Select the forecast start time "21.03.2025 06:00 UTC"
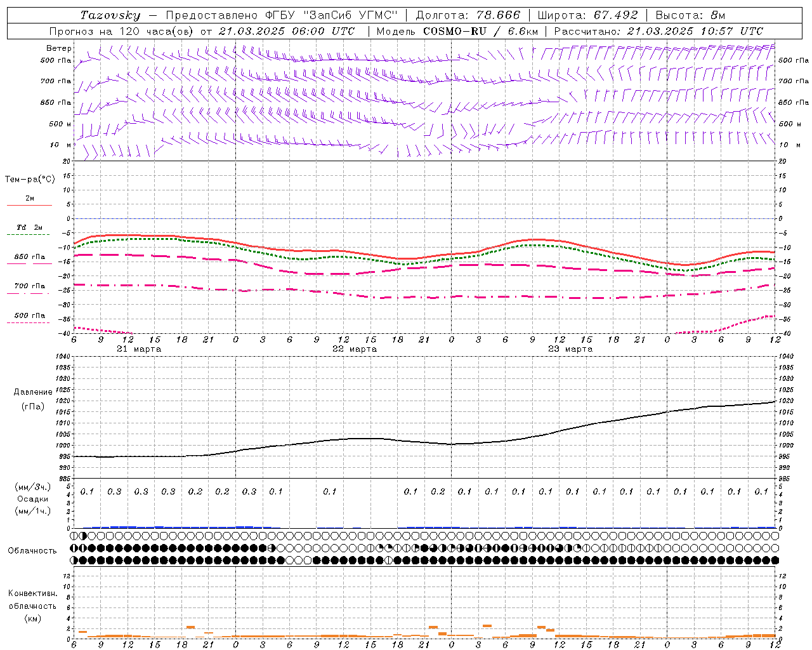 click(286, 31)
